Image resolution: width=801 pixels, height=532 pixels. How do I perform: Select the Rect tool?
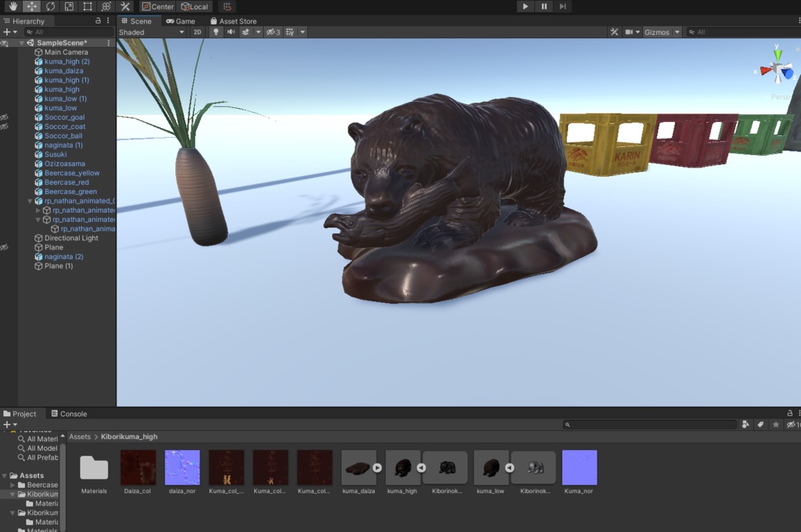pos(87,7)
